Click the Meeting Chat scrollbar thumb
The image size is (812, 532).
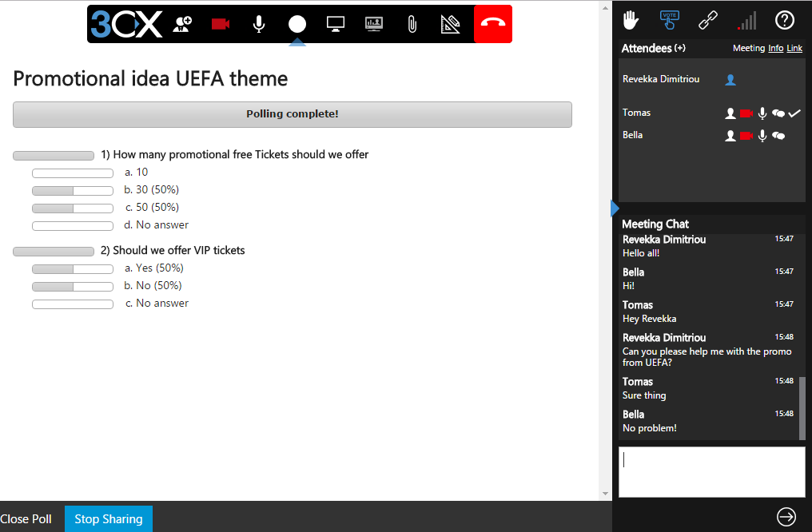tap(802, 408)
